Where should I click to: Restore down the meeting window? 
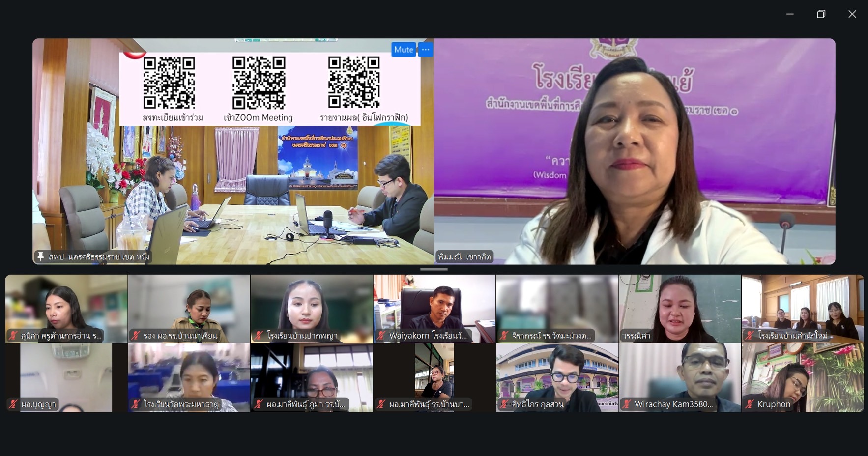tap(821, 14)
